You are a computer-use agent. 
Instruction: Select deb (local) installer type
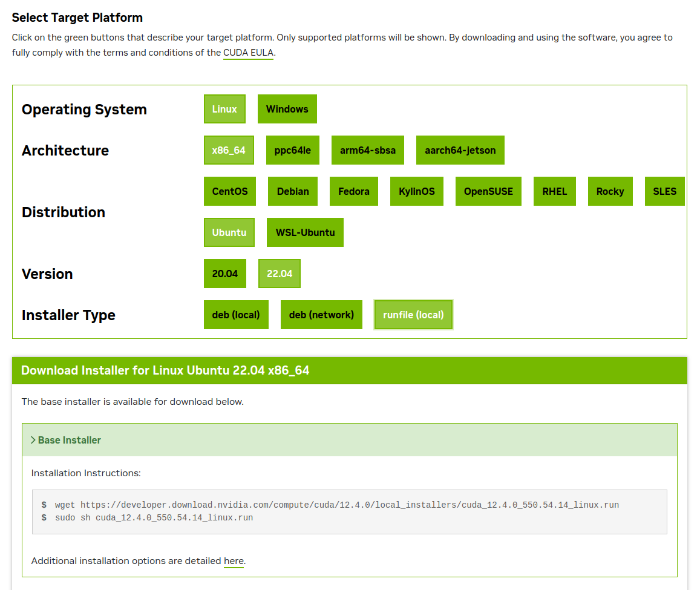coord(236,315)
